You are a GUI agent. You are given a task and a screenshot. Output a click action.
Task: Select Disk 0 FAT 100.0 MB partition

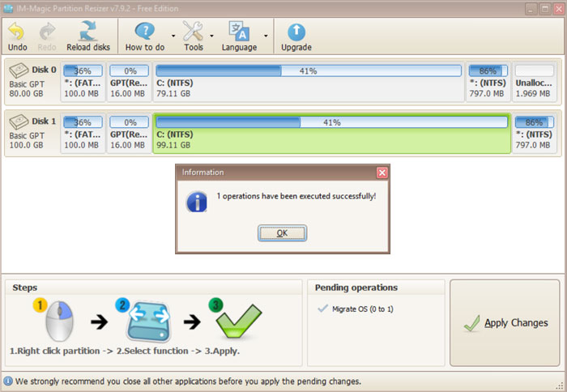(x=83, y=81)
